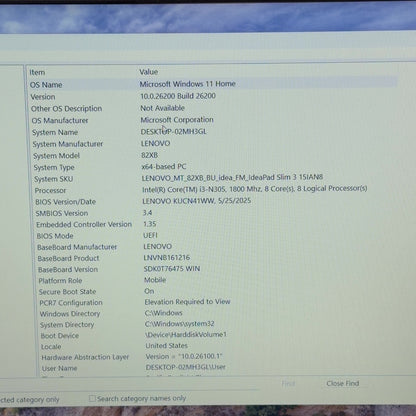Select the Version row
Screen dimensions: 416x416
point(213,96)
